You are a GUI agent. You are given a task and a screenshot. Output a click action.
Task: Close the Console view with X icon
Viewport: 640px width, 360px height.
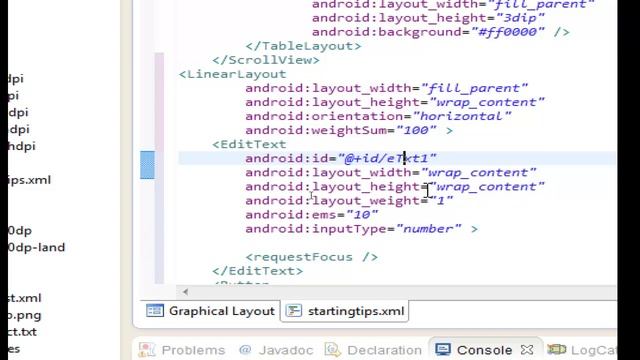point(527,350)
